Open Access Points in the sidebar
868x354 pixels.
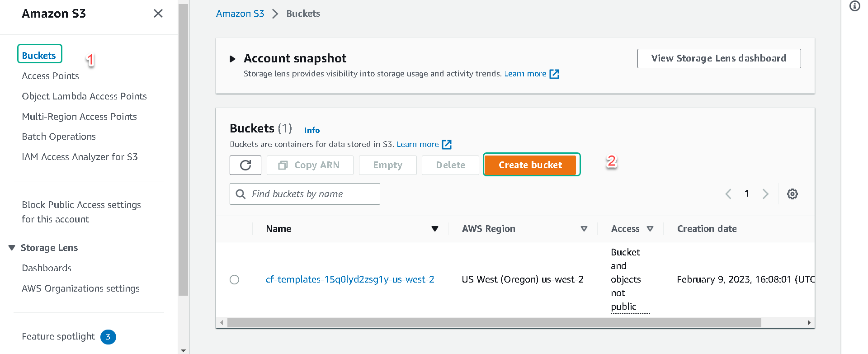(x=50, y=76)
